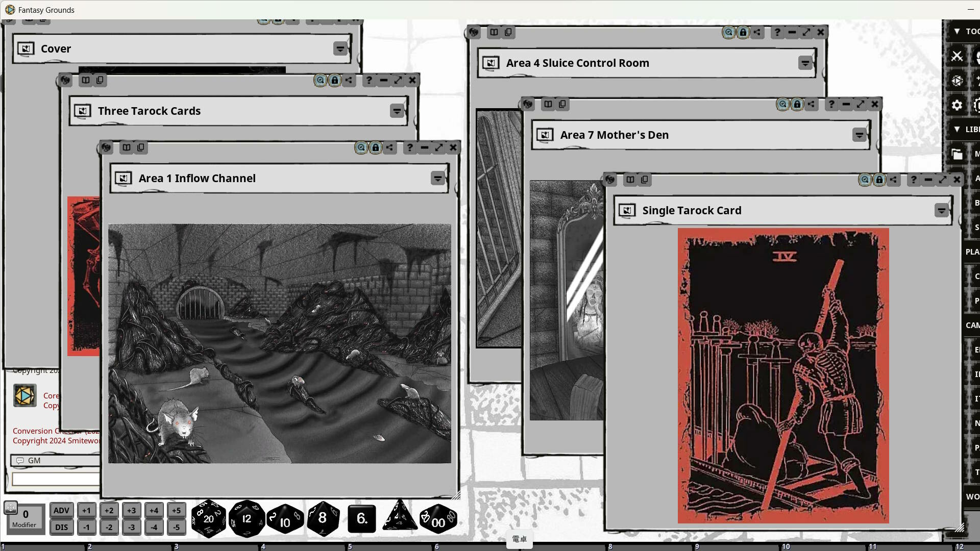The height and width of the screenshot is (551, 980).
Task: Open the share icon on the Single Tarock Card window
Action: click(x=894, y=180)
